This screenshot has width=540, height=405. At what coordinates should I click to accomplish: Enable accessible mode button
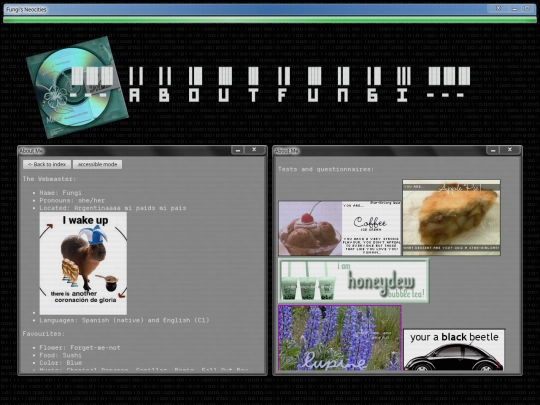[x=97, y=164]
